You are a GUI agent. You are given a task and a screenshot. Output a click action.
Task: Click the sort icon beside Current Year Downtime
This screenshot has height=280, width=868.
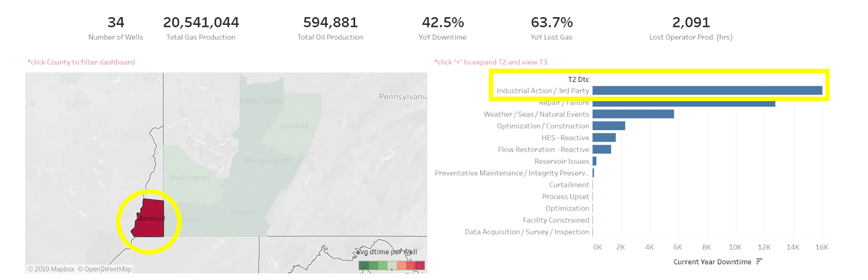[759, 262]
